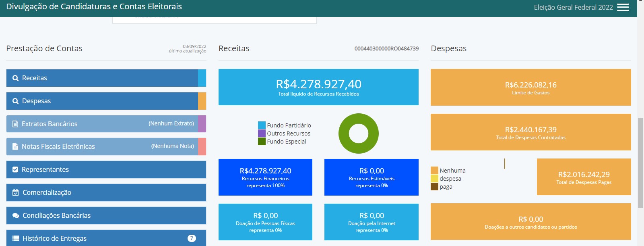Click the magnifier icon beside Receitas
This screenshot has height=246, width=644.
15,78
